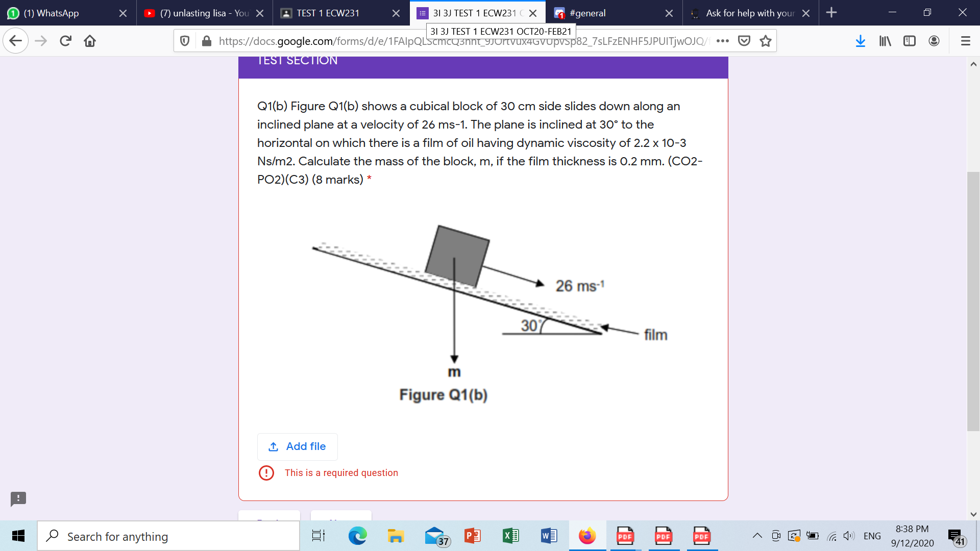Click the page vertical scrollbar thumb

click(973, 301)
